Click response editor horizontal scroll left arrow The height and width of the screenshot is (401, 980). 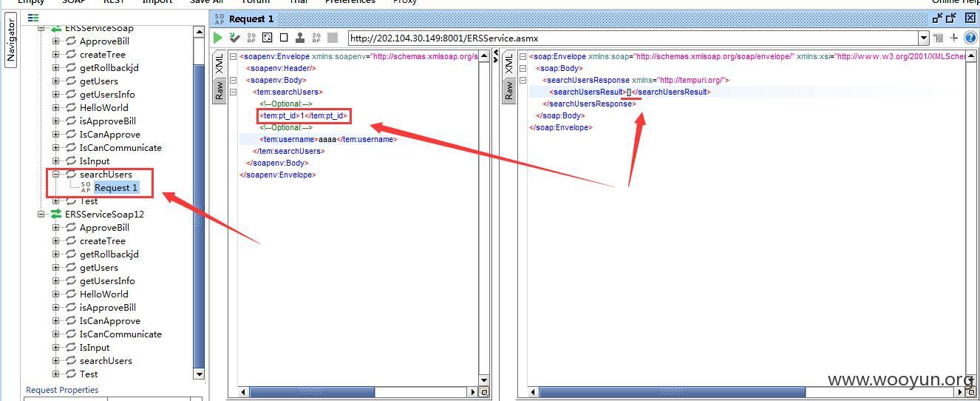pos(532,392)
